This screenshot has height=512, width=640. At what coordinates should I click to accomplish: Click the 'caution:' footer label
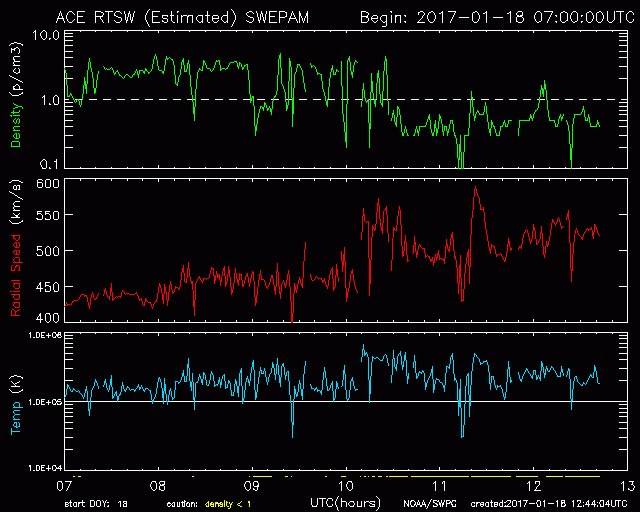pyautogui.click(x=182, y=504)
